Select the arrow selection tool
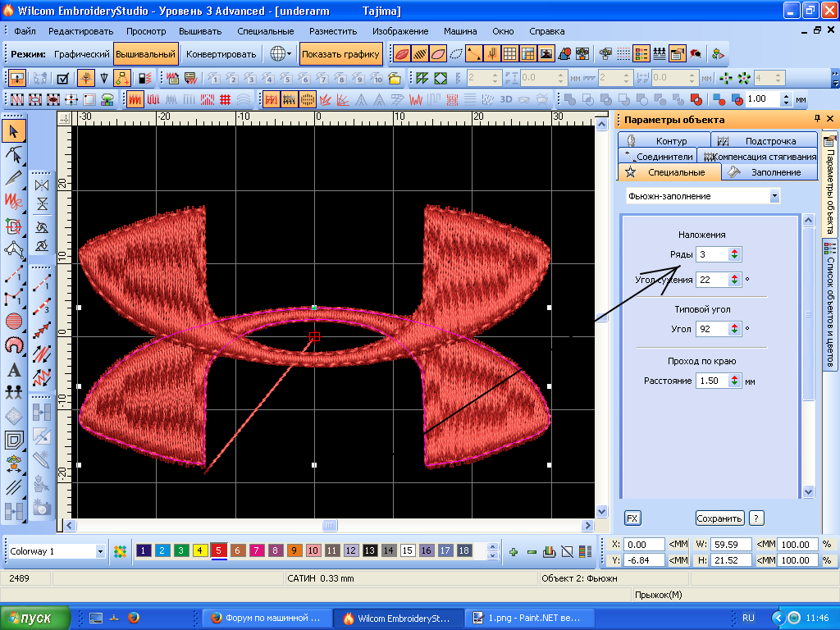Screen dimensions: 840x630 (14, 130)
